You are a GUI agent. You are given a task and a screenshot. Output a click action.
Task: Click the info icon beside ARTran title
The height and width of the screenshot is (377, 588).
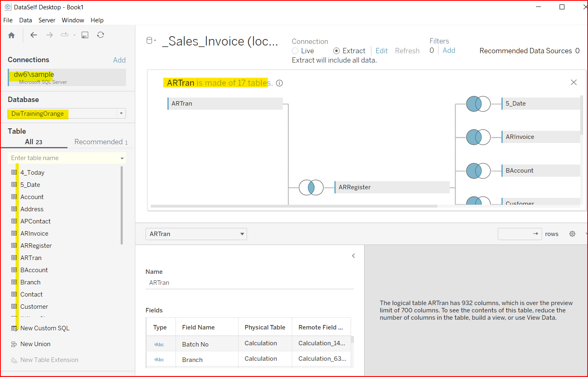tap(280, 83)
